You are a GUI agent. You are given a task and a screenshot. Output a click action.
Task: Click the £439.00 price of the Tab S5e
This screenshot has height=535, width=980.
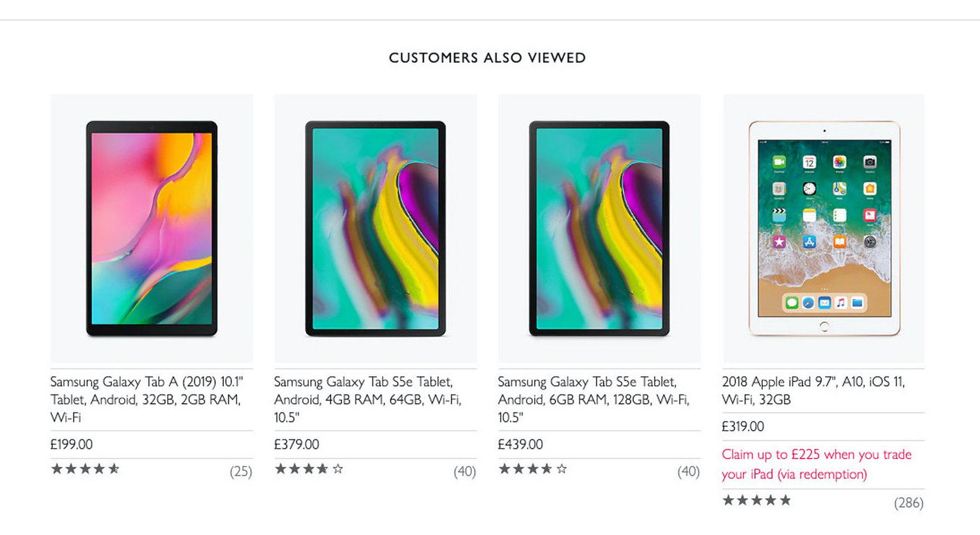click(x=520, y=444)
